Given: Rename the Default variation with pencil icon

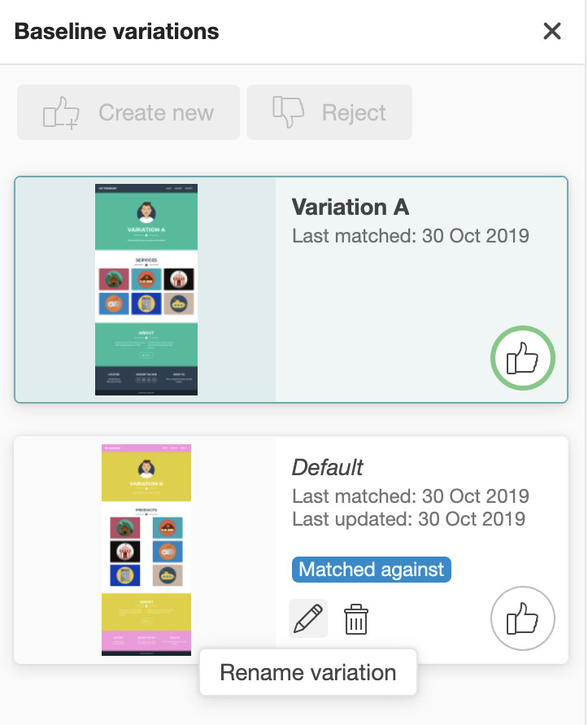Looking at the screenshot, I should click(308, 618).
